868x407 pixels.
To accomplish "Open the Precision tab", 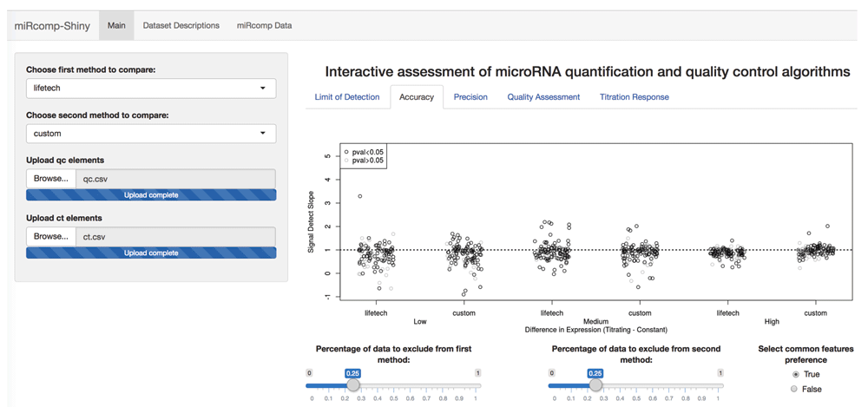I will (470, 97).
